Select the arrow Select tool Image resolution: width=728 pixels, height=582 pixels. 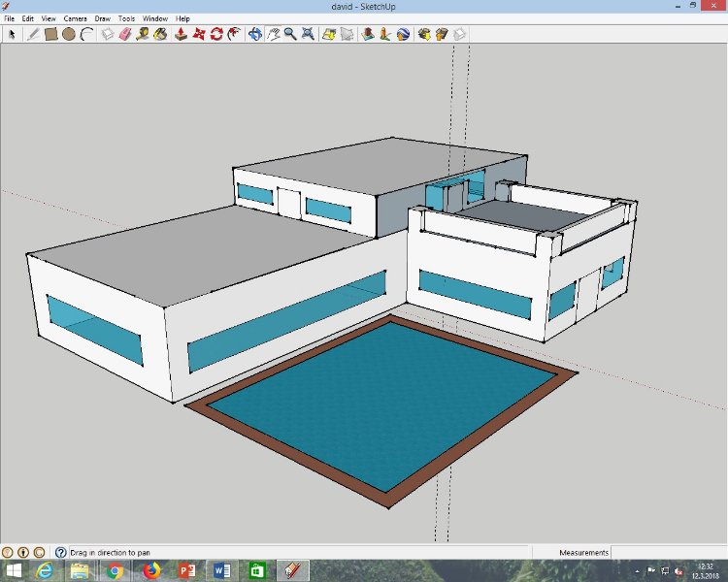pos(13,34)
